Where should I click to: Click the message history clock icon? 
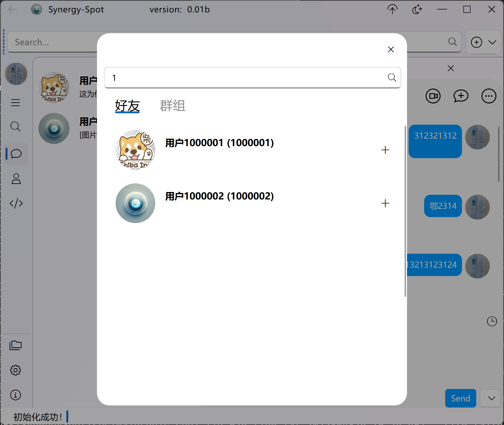[x=492, y=321]
